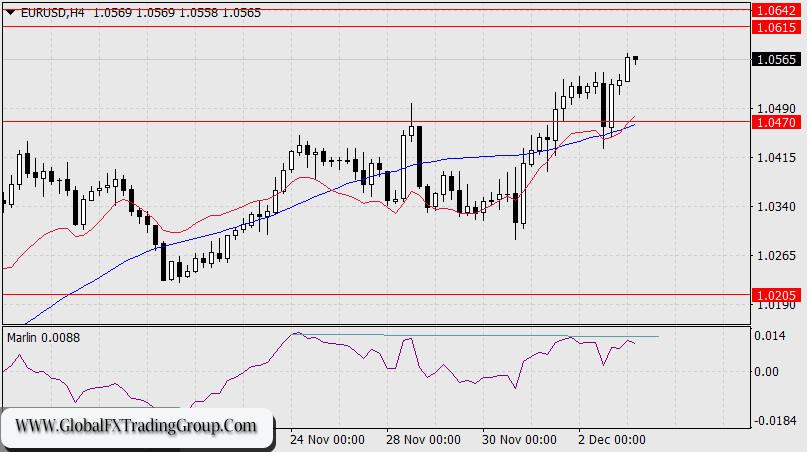This screenshot has width=807, height=452.
Task: Click the 30 Nov 00:00 date label
Action: [519, 440]
